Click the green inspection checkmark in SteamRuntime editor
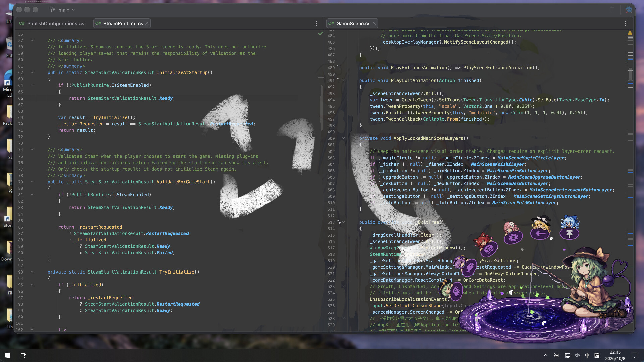 (320, 33)
